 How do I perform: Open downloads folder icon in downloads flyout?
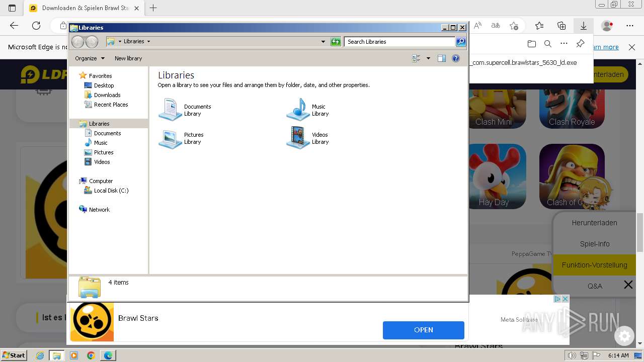coord(532,44)
